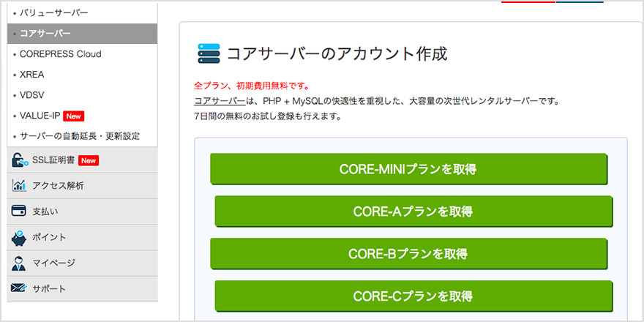The width and height of the screenshot is (644, 322).
Task: Open バリューサーバー in the sidebar
Action: (x=53, y=13)
